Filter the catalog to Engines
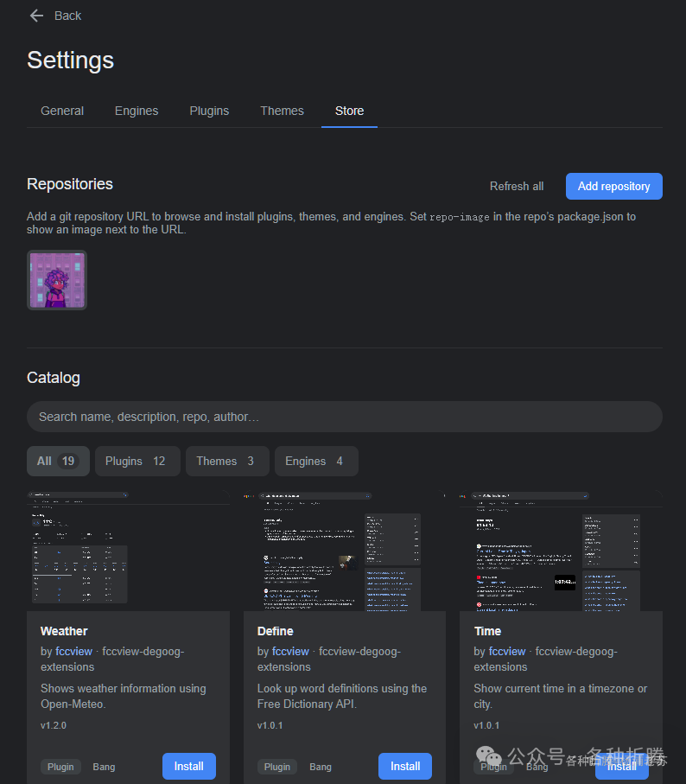The image size is (686, 784). coord(315,461)
